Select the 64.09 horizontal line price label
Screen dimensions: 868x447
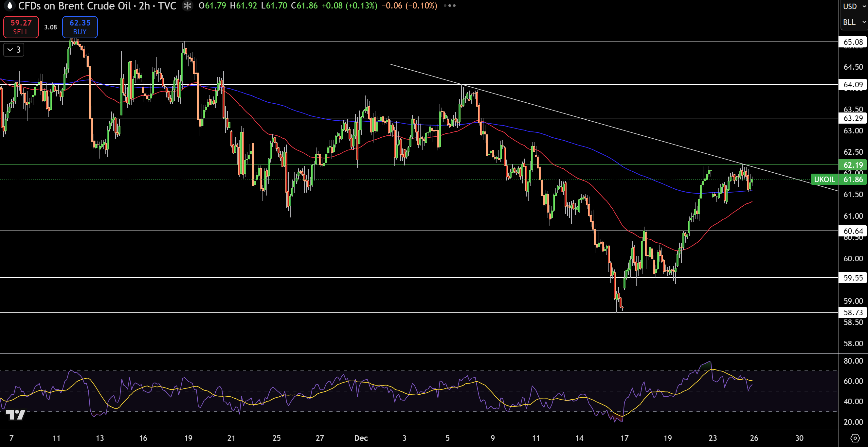point(852,84)
